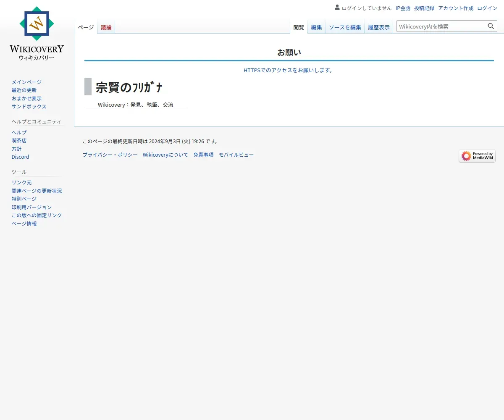Open the 履歴表示 tab
This screenshot has height=420, width=504.
pyautogui.click(x=379, y=27)
